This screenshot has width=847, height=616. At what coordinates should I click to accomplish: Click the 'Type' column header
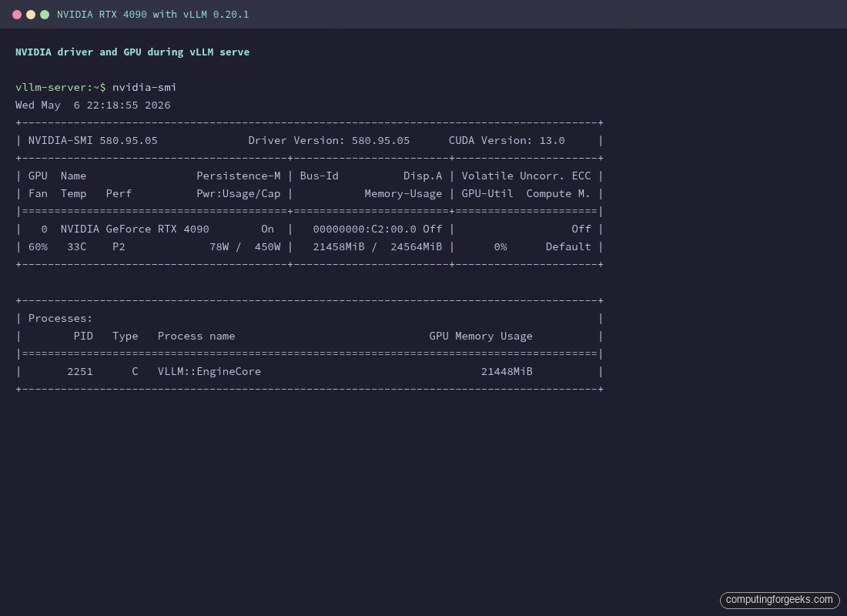tap(126, 336)
